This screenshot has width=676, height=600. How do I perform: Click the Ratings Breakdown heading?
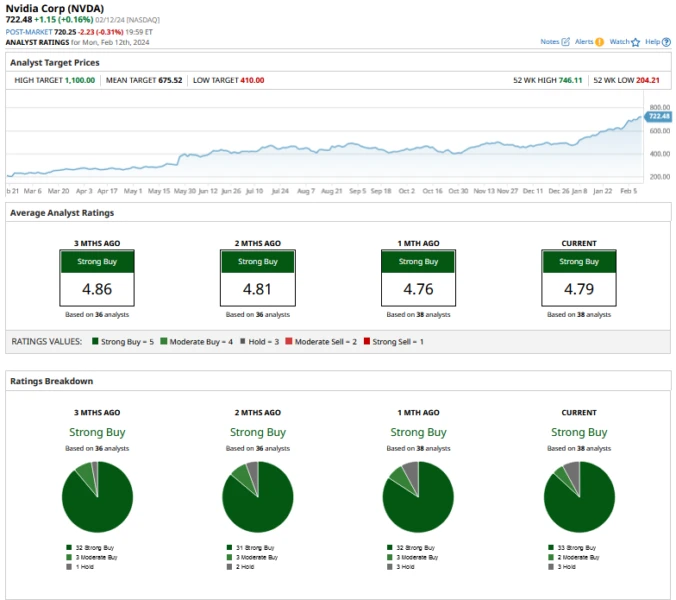(x=52, y=381)
